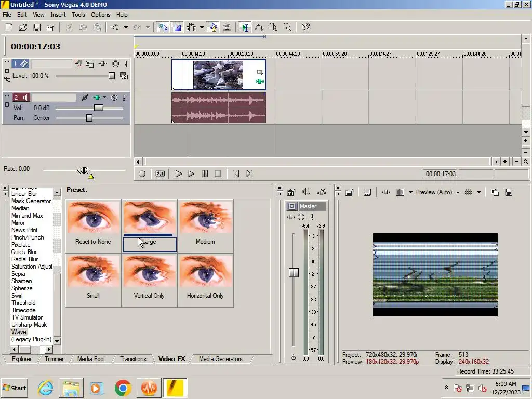532x399 pixels.
Task: Choose the Large wave preset
Action: (x=149, y=227)
